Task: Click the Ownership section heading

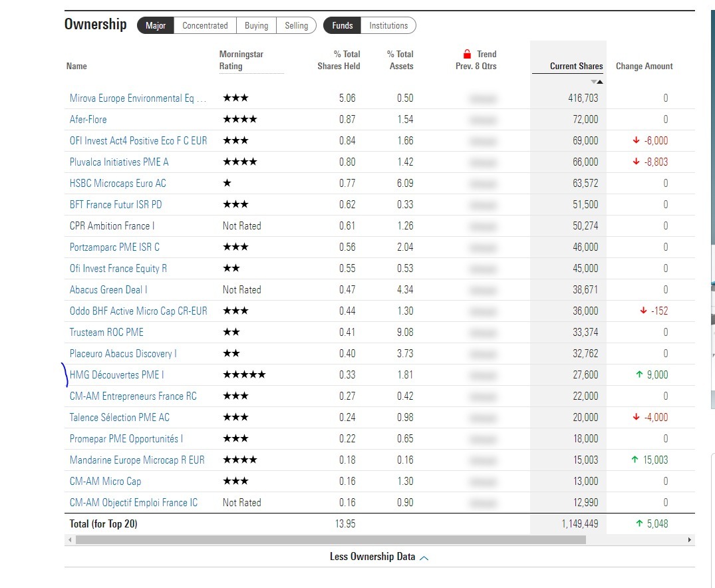Action: 95,24
